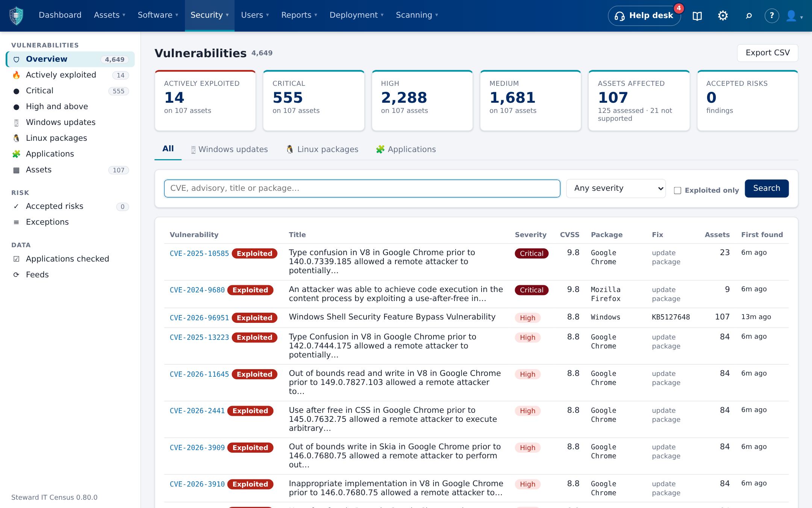Viewport: 812px width, 508px height.
Task: Click the Severity column header
Action: click(x=530, y=235)
